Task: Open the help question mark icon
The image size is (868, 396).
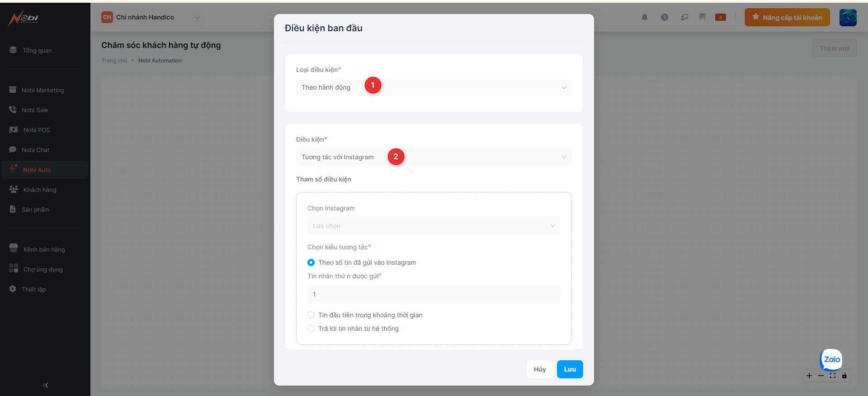Action: [665, 17]
